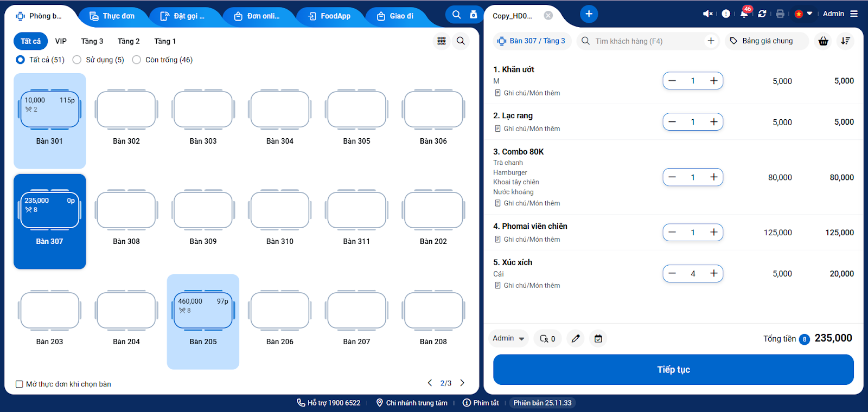Click the weighing scale icon in the top bar

pyautogui.click(x=474, y=15)
